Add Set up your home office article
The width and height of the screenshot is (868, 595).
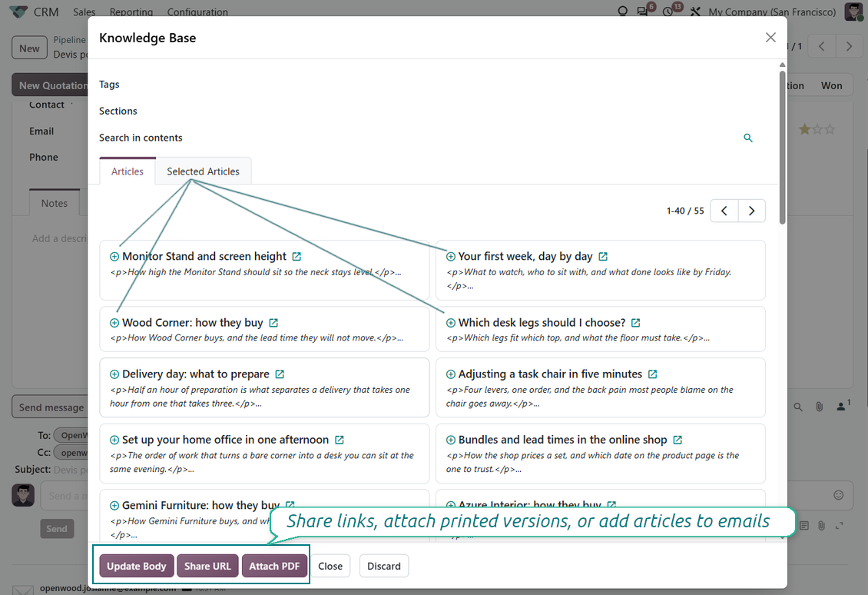click(114, 440)
